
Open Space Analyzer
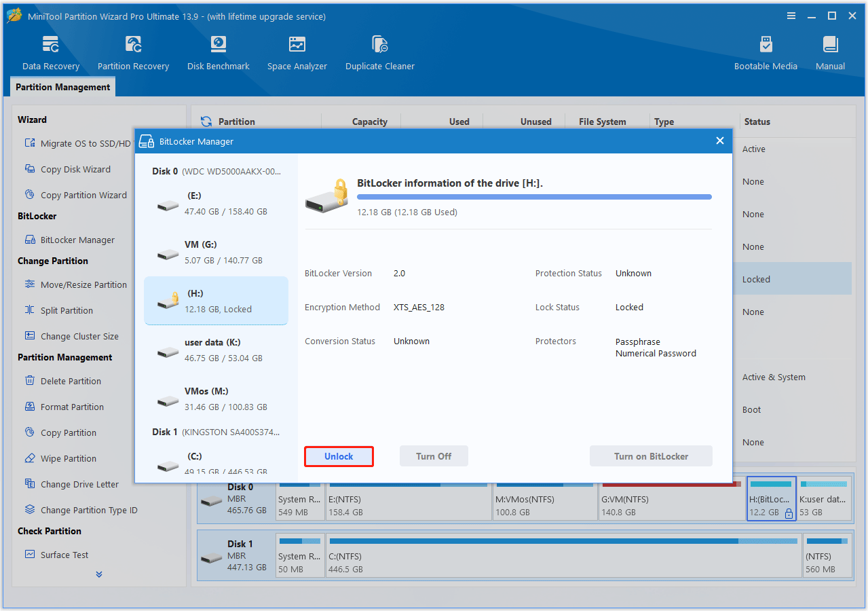point(297,54)
